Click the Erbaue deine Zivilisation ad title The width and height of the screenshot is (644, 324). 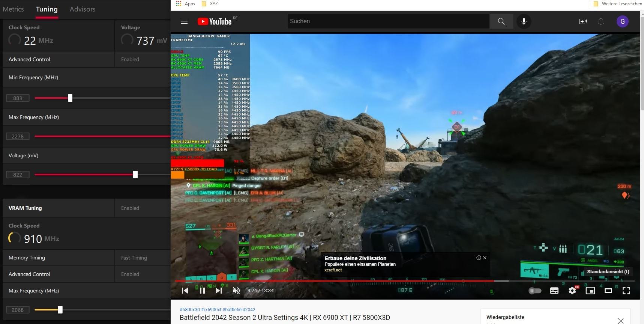click(355, 258)
